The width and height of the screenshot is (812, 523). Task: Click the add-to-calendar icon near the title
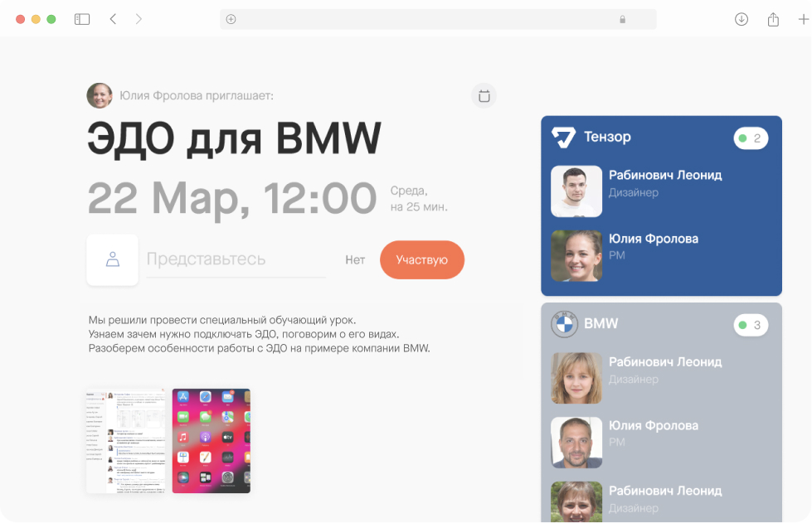(484, 95)
